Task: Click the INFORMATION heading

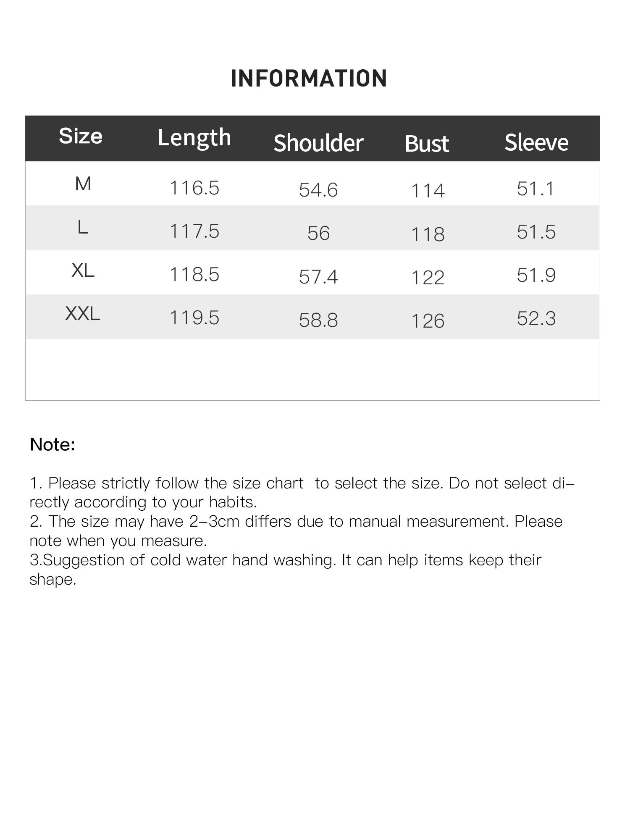Action: tap(309, 79)
